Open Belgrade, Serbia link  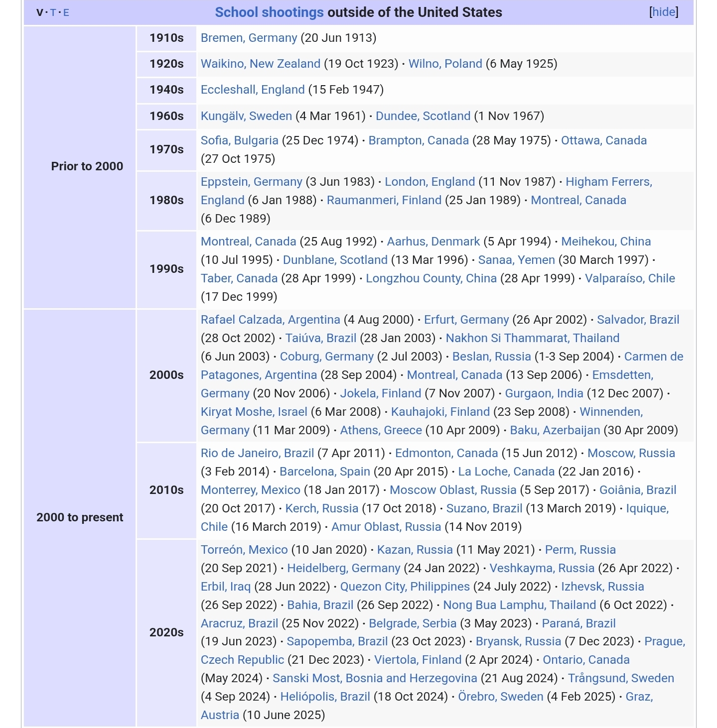pos(413,623)
